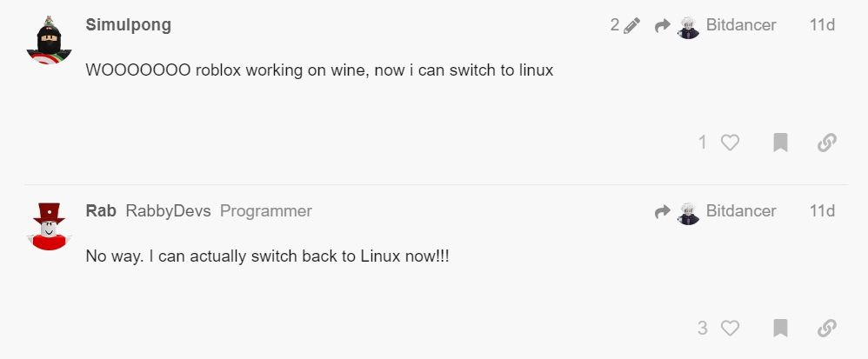Image resolution: width=868 pixels, height=359 pixels.
Task: Copy share link of Rab's post
Action: 826,328
